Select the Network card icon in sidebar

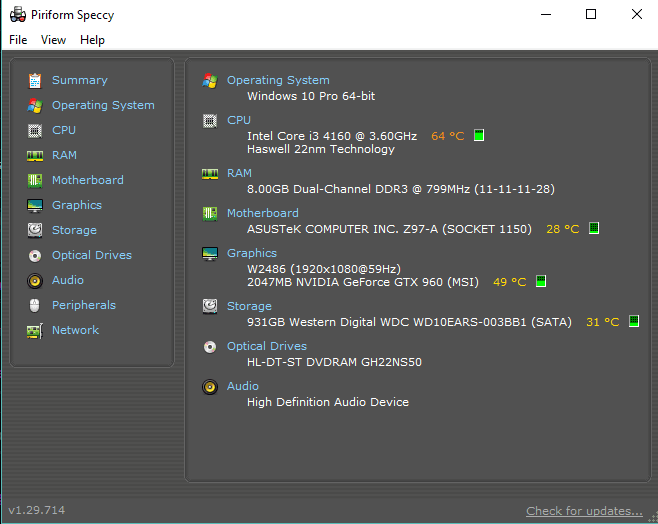35,330
